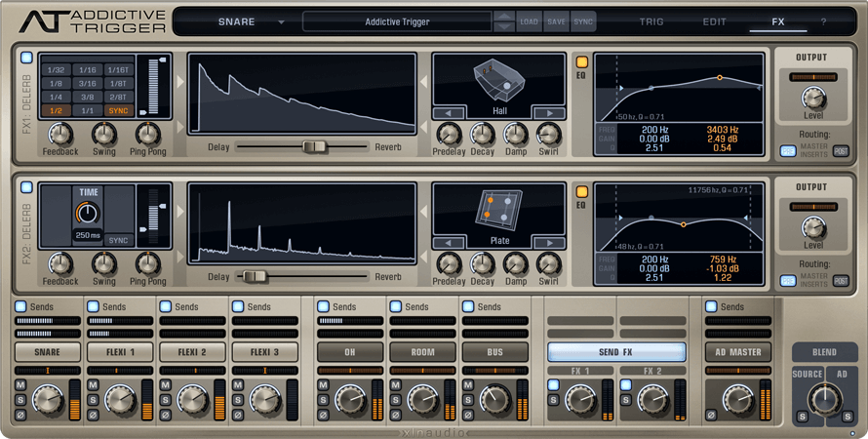
Task: Toggle FX1 EQ enable button
Action: tap(582, 62)
